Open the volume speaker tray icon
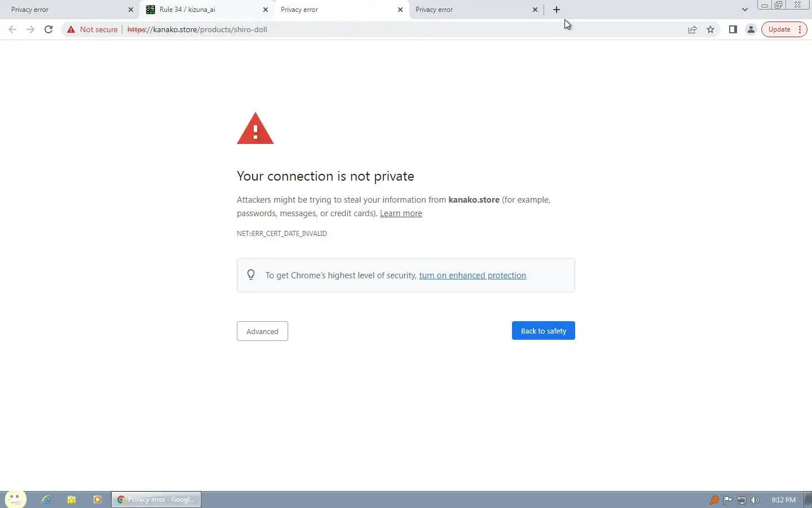The height and width of the screenshot is (508, 812). click(755, 500)
